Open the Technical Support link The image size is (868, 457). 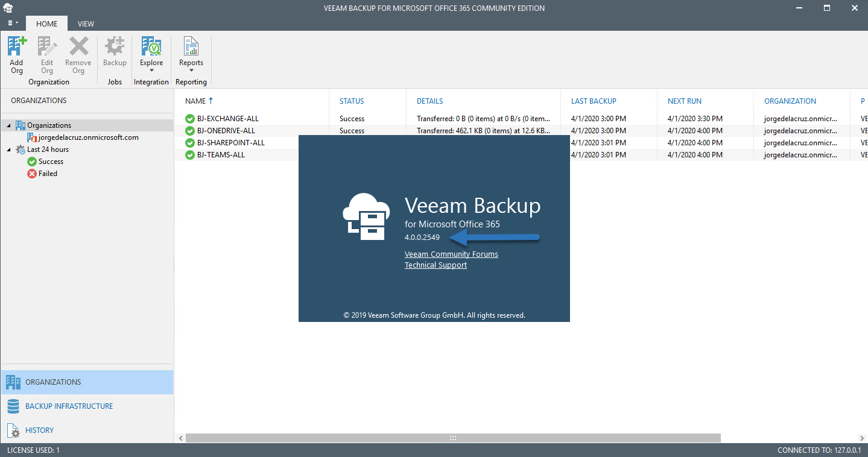click(436, 265)
